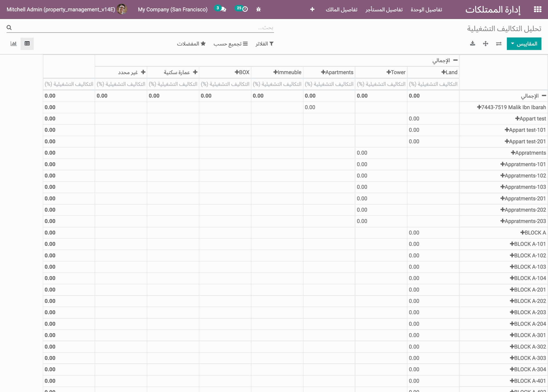
Task: Expand the Appart test-201 row
Action: pos(525,141)
